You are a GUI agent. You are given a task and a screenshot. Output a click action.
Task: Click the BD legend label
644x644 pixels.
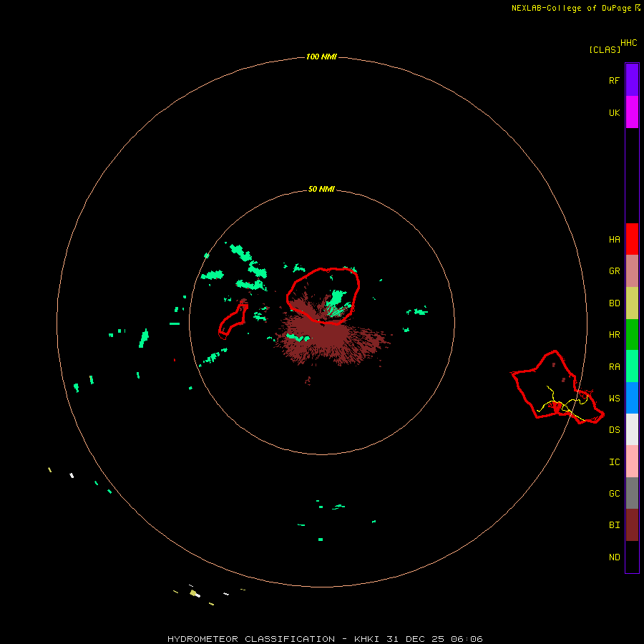614,303
